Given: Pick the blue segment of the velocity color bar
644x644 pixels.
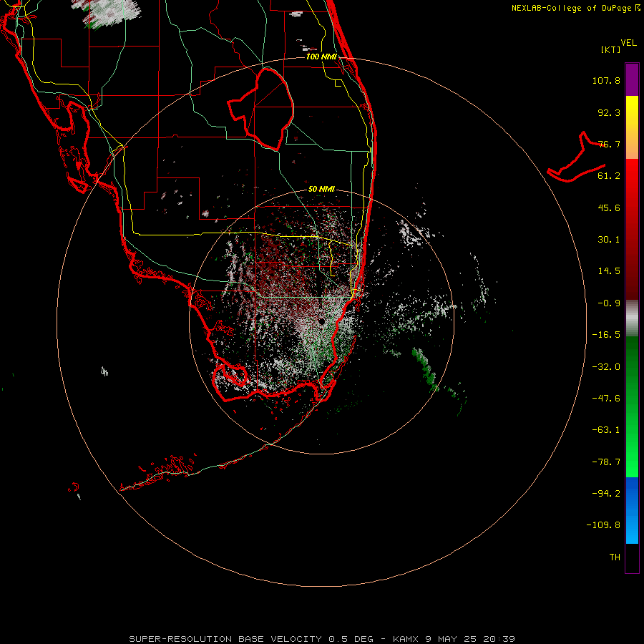Looking at the screenshot, I should click(x=632, y=510).
